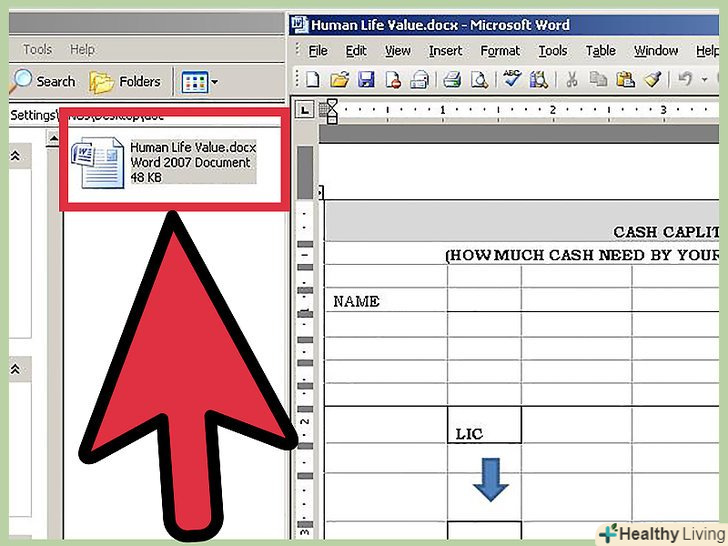Click the blue down arrow shape in document

pos(491,480)
